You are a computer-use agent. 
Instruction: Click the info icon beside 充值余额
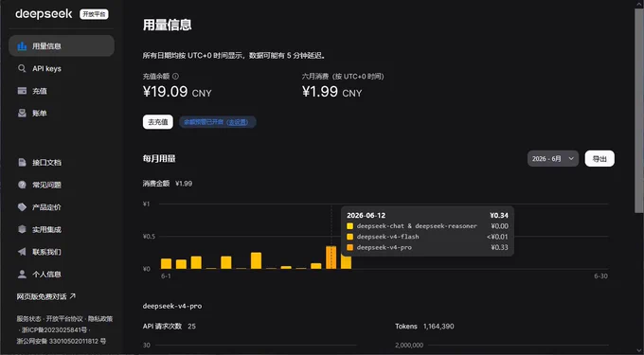coord(175,76)
